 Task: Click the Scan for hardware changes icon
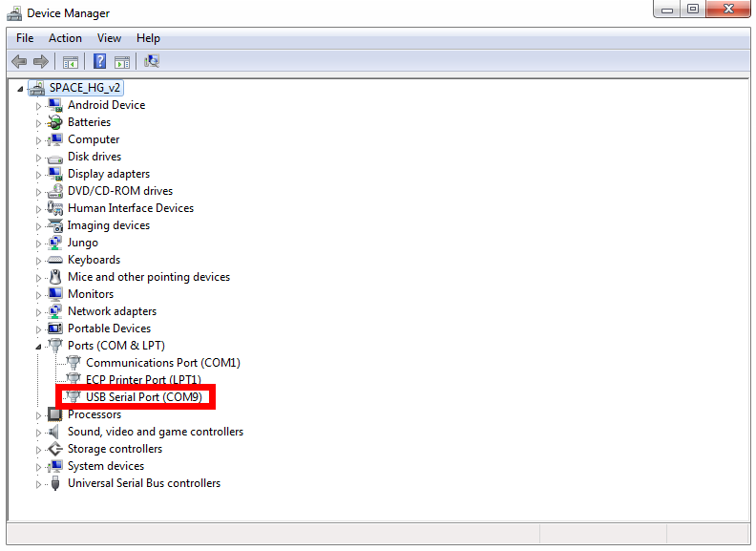pos(152,61)
